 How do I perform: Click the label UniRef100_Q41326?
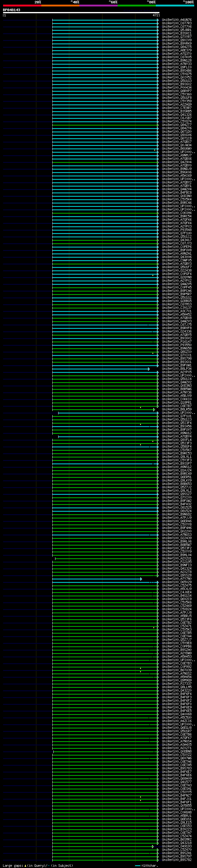(x=177, y=115)
